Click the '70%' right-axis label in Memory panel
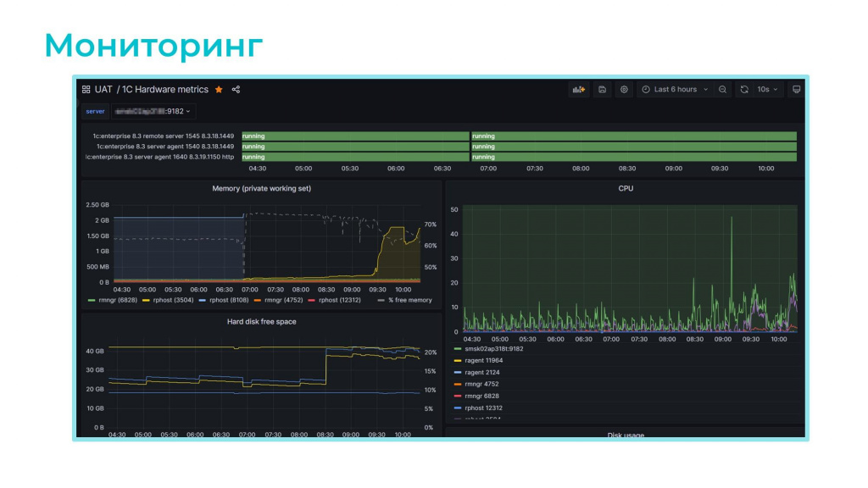Viewport: 868px width, 488px height. 430,225
